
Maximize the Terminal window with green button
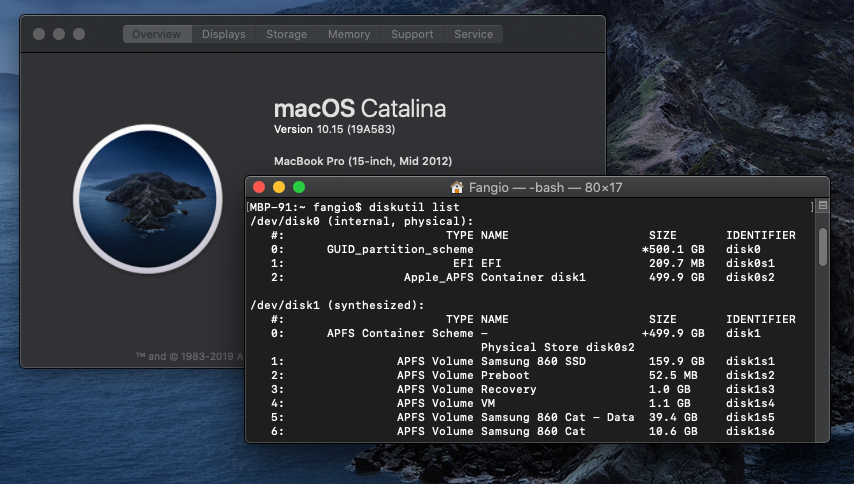pos(299,187)
